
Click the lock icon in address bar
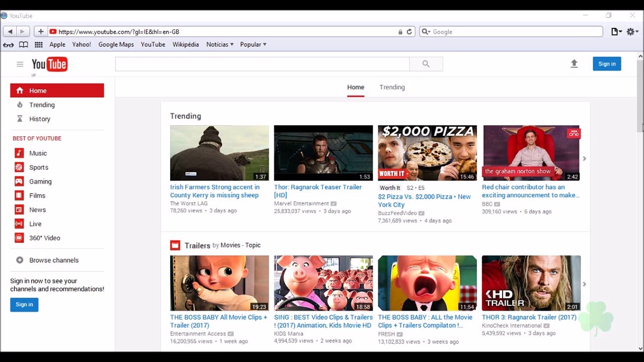pyautogui.click(x=400, y=32)
